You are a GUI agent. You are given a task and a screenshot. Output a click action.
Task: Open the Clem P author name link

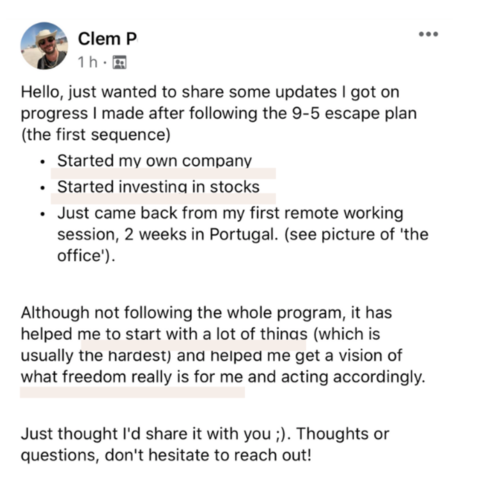(x=107, y=39)
